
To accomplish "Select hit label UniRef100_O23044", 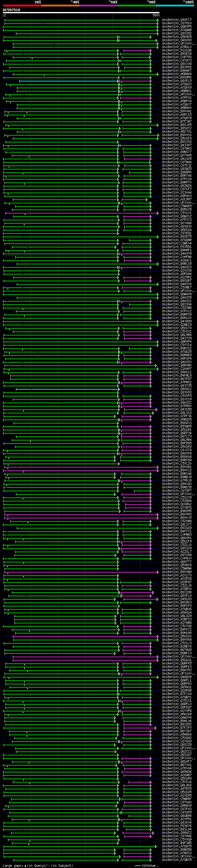I will pos(177,193).
